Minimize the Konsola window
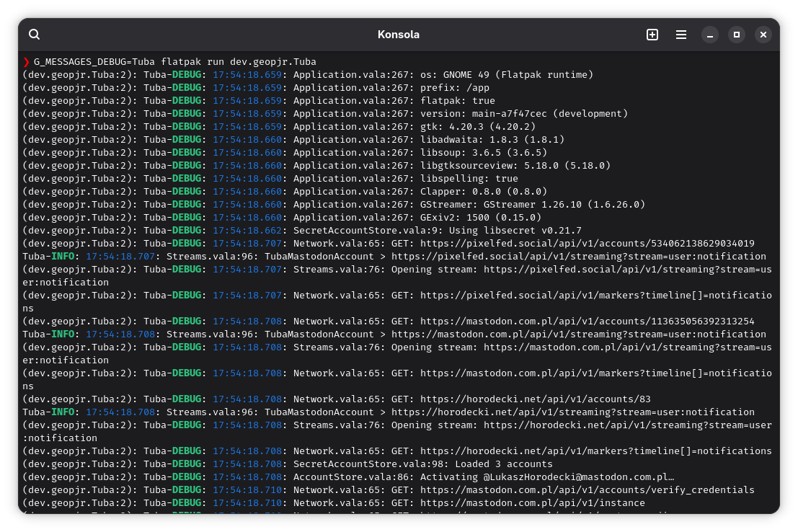798x532 pixels. [x=710, y=35]
